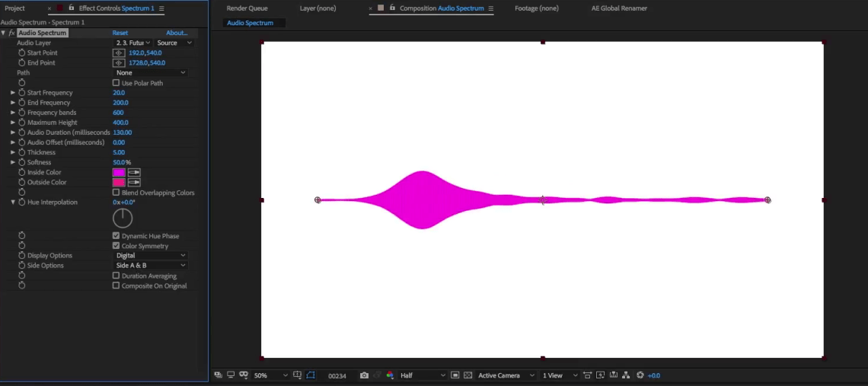Open the Source dropdown
The height and width of the screenshot is (386, 868).
174,43
